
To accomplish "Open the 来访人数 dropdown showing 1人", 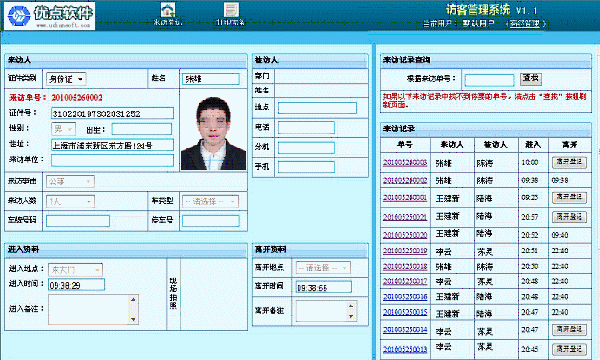I will pyautogui.click(x=70, y=201).
